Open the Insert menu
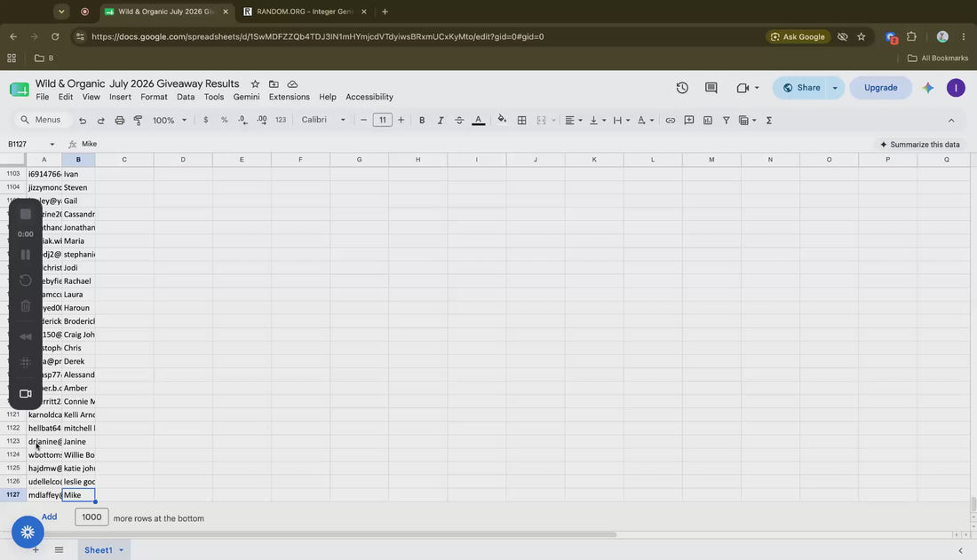This screenshot has width=977, height=560. [x=120, y=97]
